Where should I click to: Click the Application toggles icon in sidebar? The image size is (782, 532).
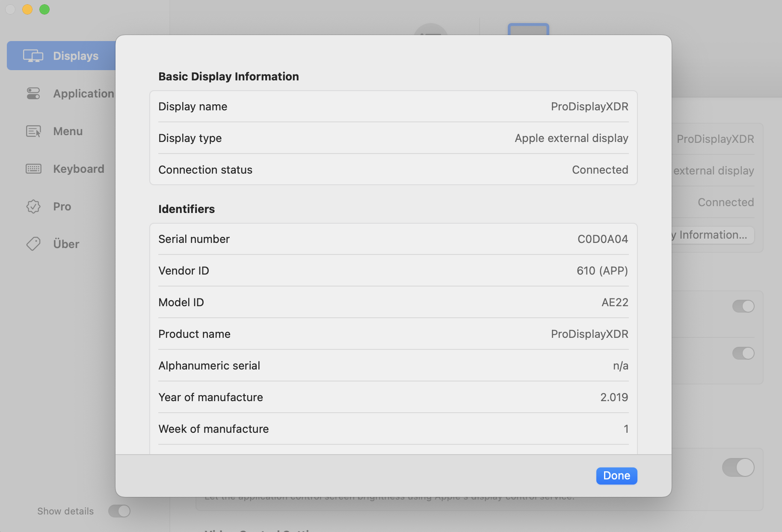[x=33, y=94]
